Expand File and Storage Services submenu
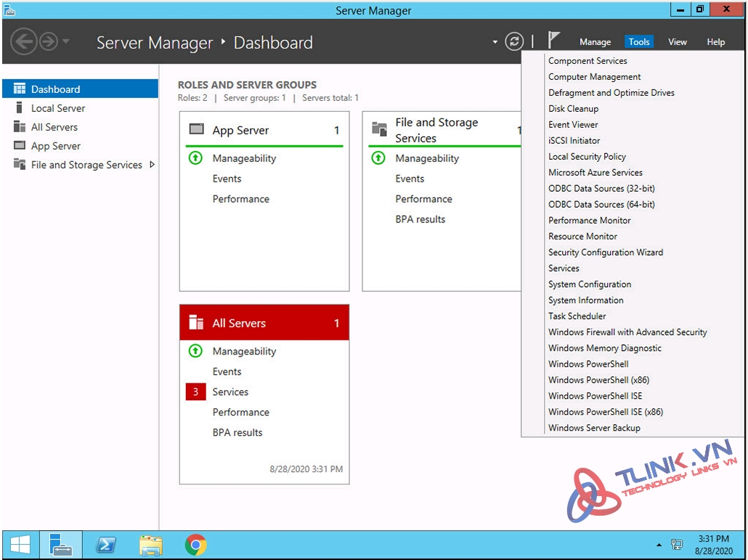Image resolution: width=748 pixels, height=560 pixels. click(x=152, y=165)
